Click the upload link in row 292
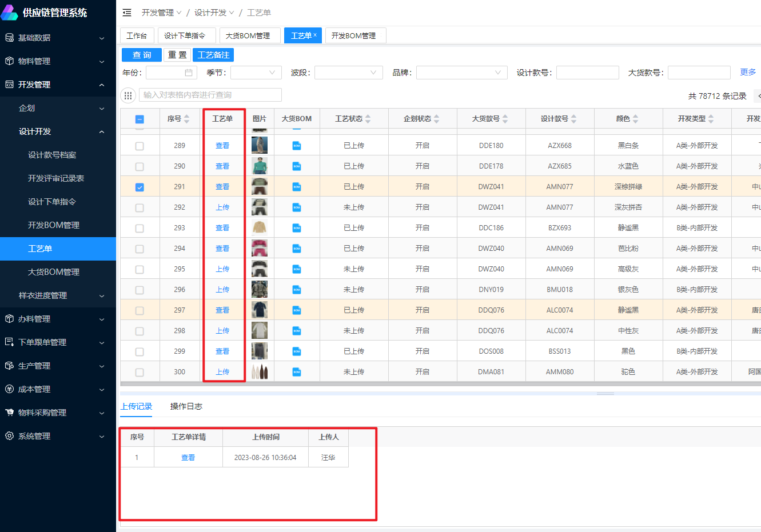The height and width of the screenshot is (532, 761). tap(222, 207)
